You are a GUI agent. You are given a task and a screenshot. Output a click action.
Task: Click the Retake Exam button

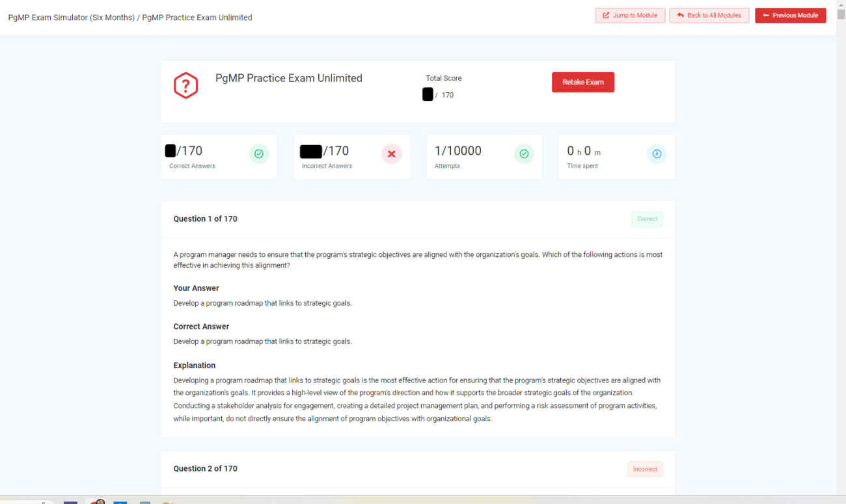click(583, 82)
